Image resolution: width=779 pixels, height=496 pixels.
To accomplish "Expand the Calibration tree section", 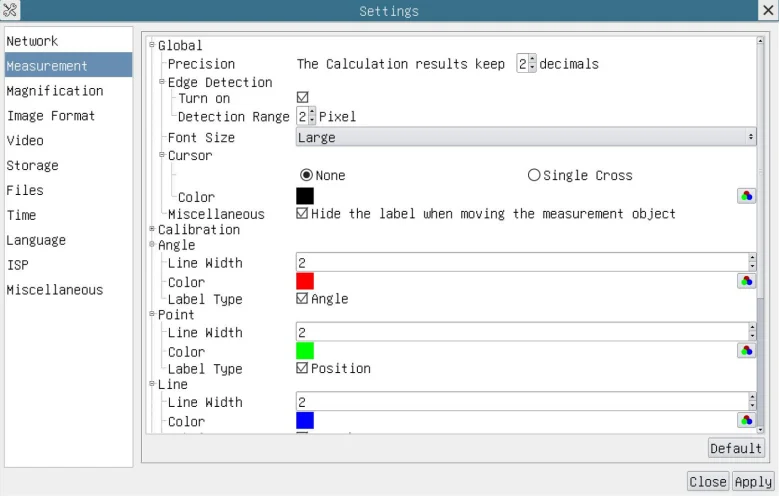I will pos(152,229).
